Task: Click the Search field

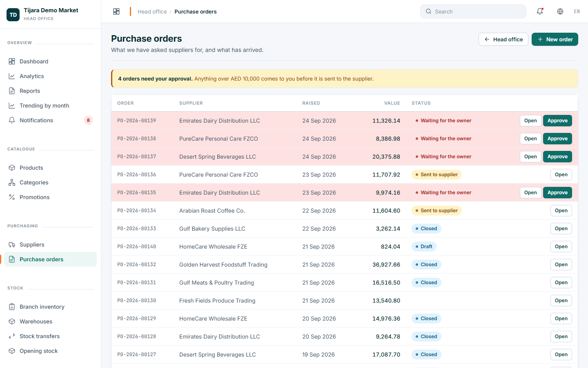Action: click(x=473, y=11)
